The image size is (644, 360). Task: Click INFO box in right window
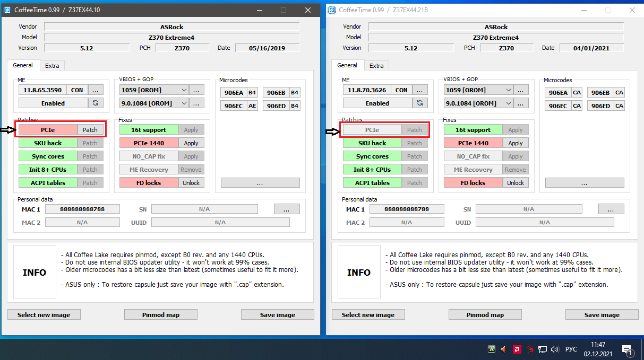(x=359, y=272)
